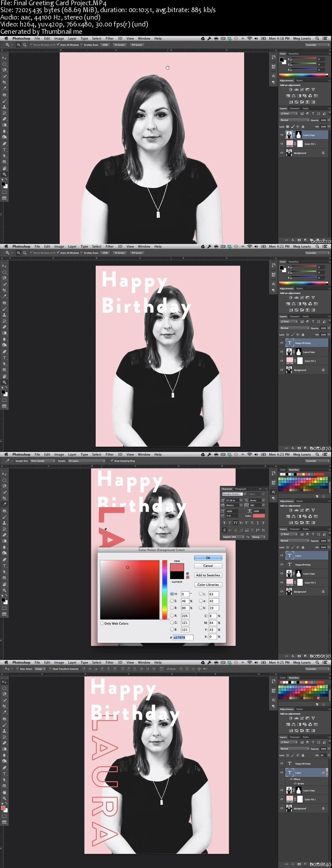The height and width of the screenshot is (868, 332).
Task: Select the R radio button in Color Picker
Action: click(x=172, y=616)
